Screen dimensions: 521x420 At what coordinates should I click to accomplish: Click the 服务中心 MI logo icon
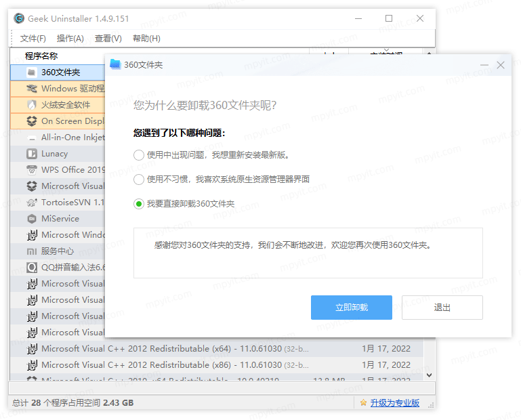click(32, 251)
